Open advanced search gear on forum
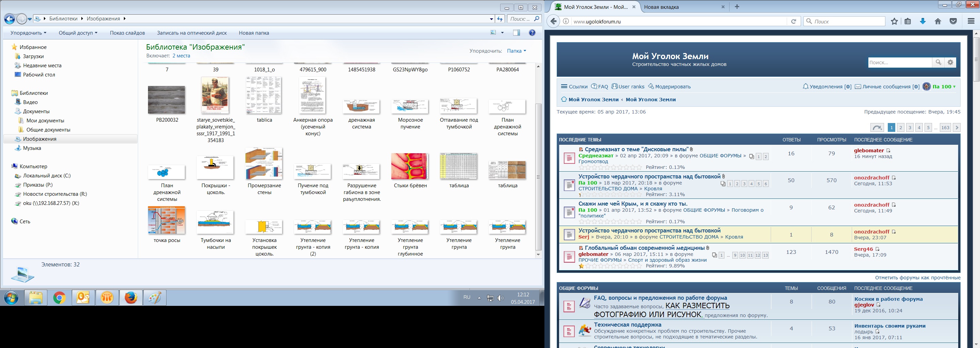The width and height of the screenshot is (980, 348). point(950,62)
